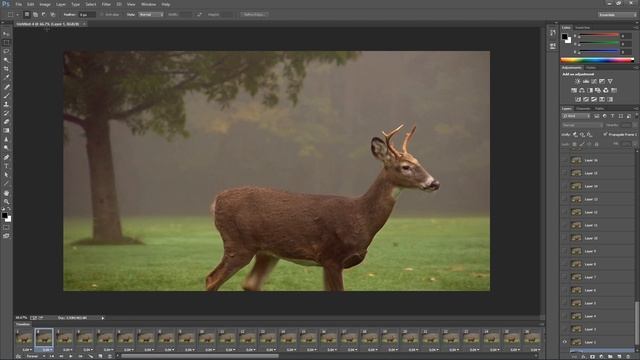Select the Healing Brush tool
This screenshot has height=360, width=640.
[6, 87]
